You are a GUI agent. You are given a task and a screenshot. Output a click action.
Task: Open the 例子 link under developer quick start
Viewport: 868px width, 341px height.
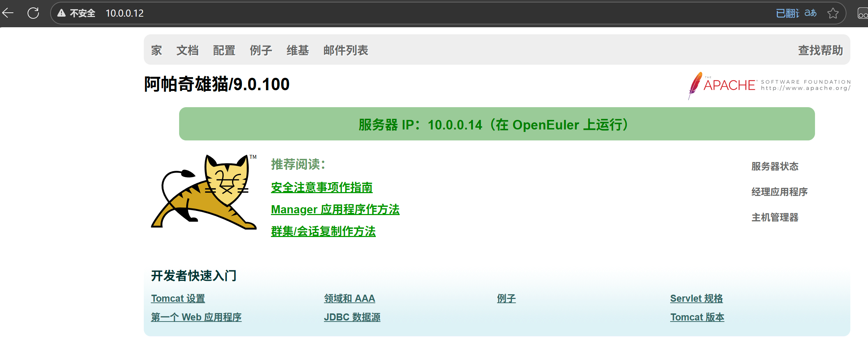[506, 298]
